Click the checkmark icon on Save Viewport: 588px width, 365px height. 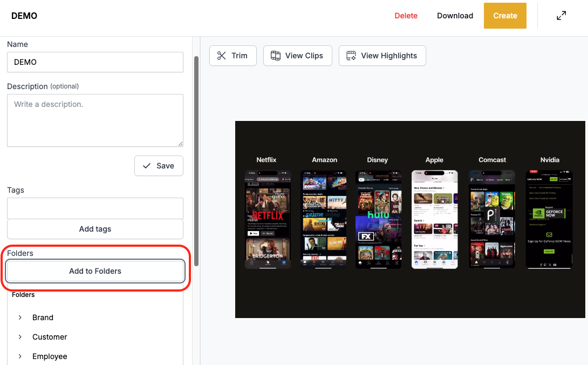pos(147,166)
